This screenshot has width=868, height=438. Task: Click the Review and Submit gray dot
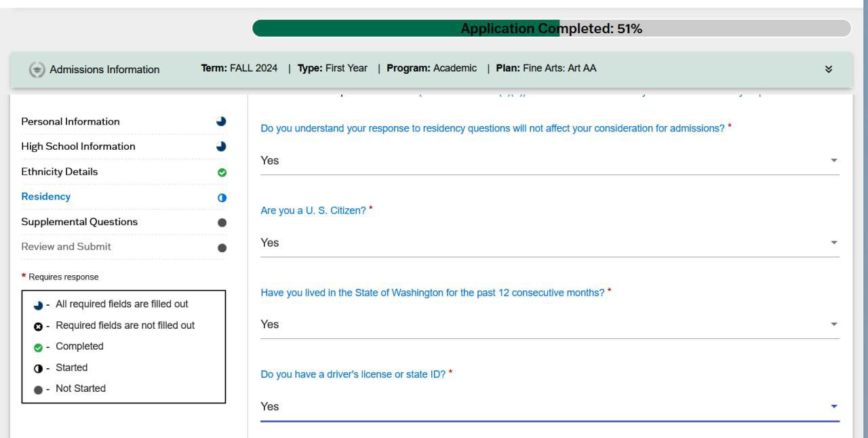[222, 248]
